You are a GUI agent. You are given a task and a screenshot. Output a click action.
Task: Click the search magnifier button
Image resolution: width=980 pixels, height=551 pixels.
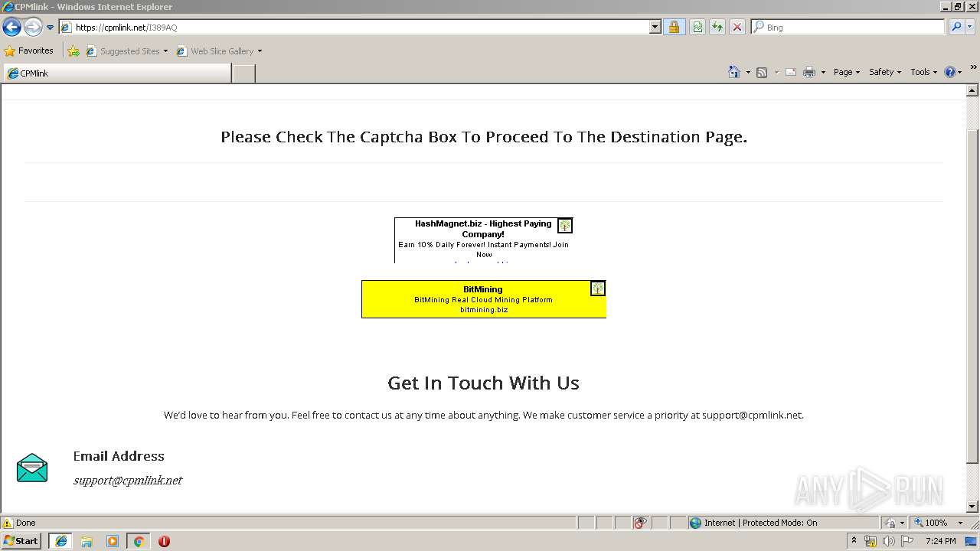956,28
